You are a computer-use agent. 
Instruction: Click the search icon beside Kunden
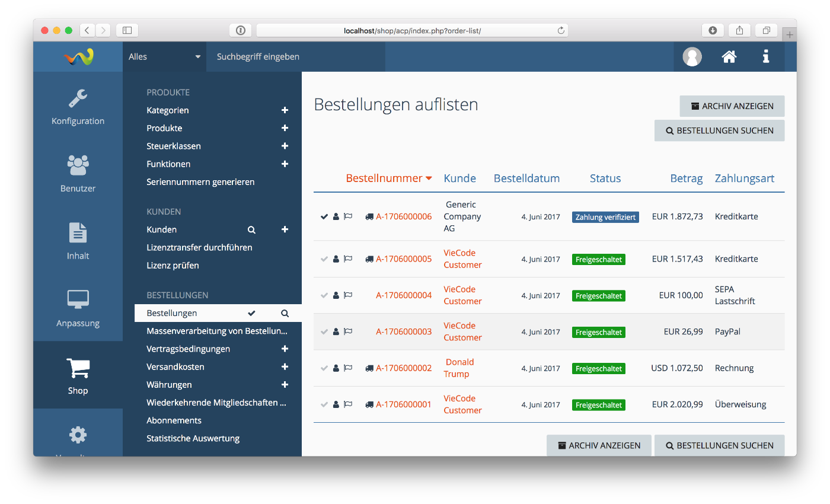pyautogui.click(x=251, y=229)
